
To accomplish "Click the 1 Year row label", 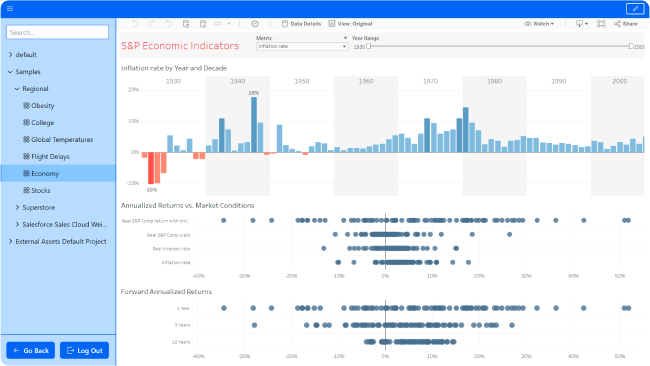I will tap(183, 308).
